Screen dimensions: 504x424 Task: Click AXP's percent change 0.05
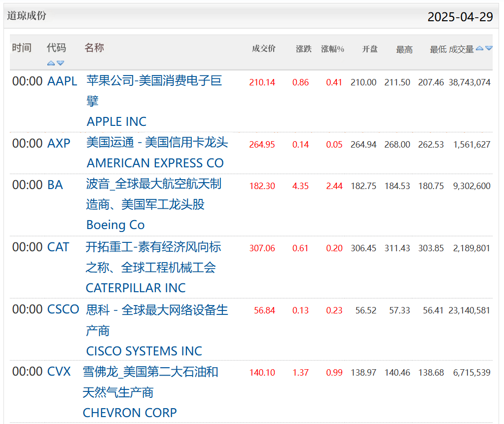point(334,145)
